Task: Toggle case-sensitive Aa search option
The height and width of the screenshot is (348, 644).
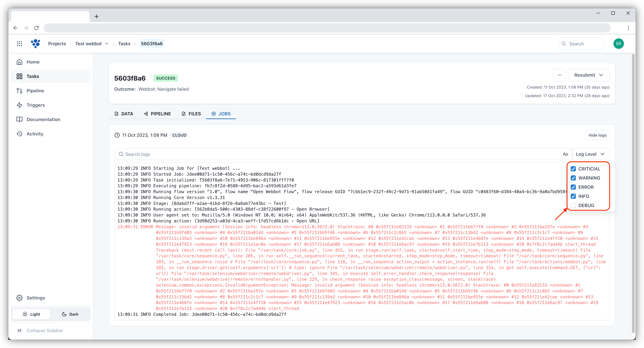Action: pos(565,154)
